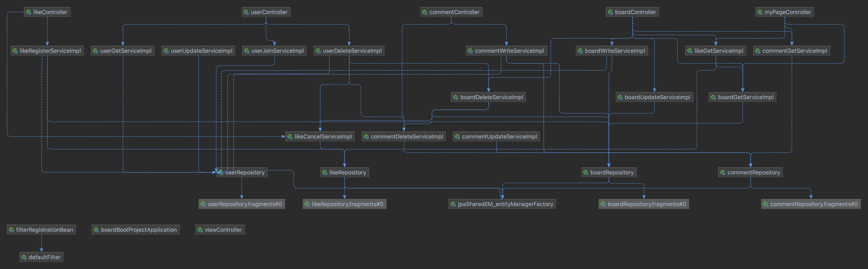Image resolution: width=868 pixels, height=269 pixels.
Task: Select the bean icon on userController node
Action: [x=246, y=12]
